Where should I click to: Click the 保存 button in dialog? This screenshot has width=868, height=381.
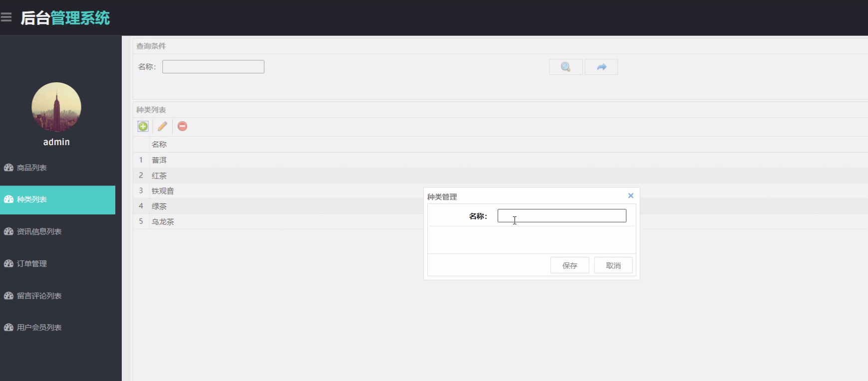570,265
